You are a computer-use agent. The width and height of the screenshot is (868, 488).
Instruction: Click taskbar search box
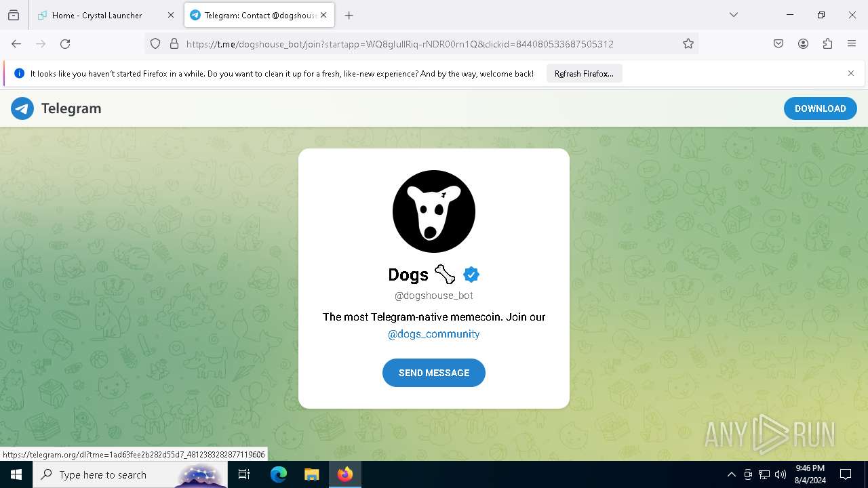130,474
